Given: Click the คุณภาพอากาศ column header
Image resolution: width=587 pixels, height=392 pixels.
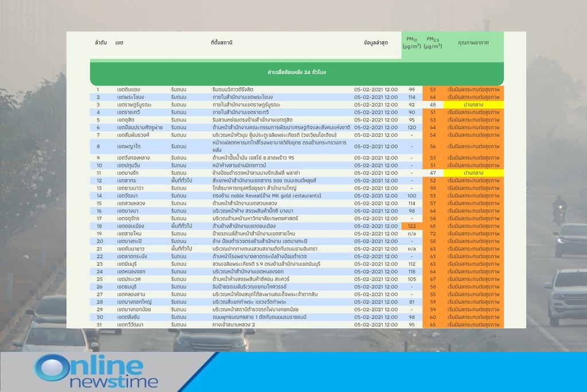Looking at the screenshot, I should point(473,43).
